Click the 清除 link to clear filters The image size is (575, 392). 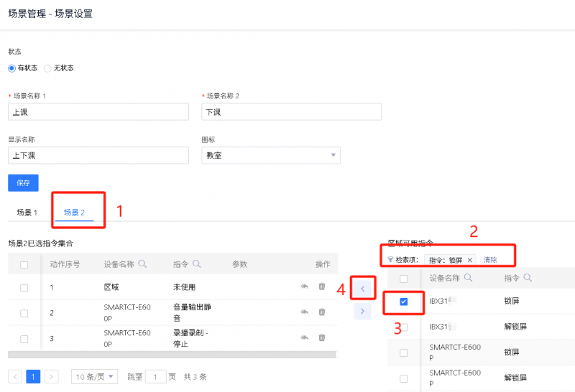[x=489, y=260]
